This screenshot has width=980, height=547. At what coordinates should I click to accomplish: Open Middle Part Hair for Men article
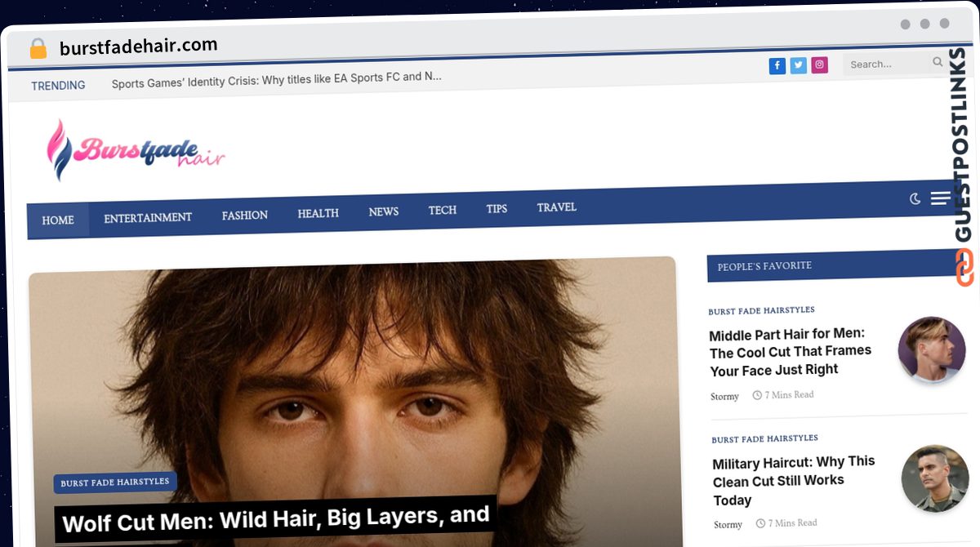click(791, 352)
